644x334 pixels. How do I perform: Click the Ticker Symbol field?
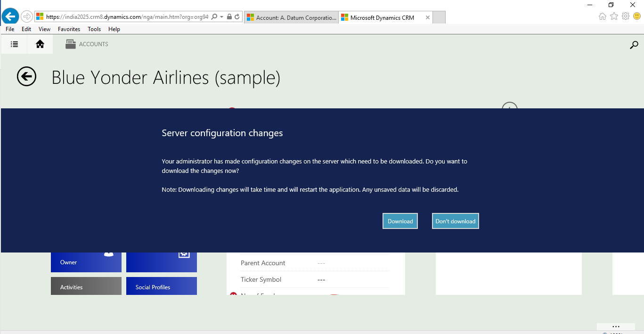315,279
